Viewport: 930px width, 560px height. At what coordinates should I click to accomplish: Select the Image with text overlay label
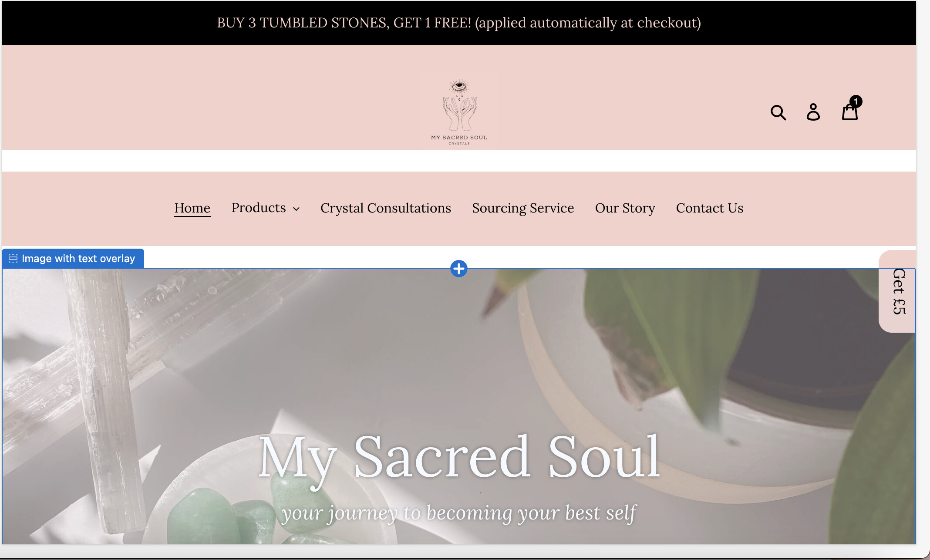[x=78, y=258]
